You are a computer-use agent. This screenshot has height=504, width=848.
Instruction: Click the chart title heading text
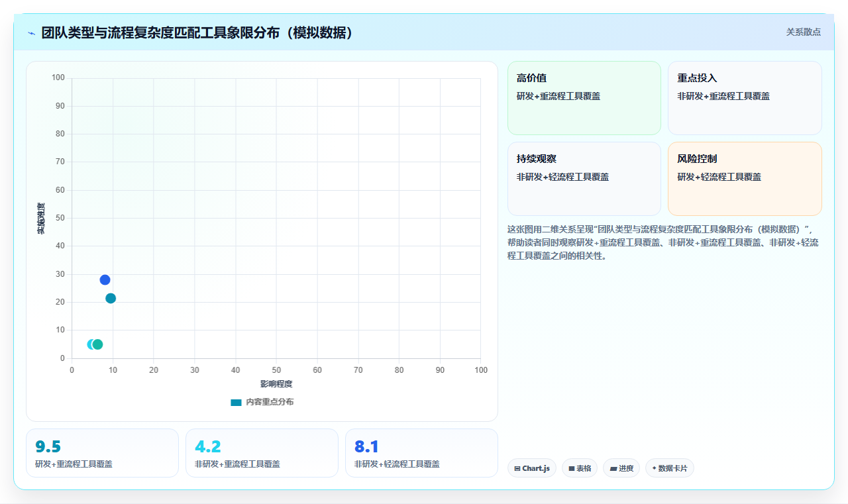point(197,32)
